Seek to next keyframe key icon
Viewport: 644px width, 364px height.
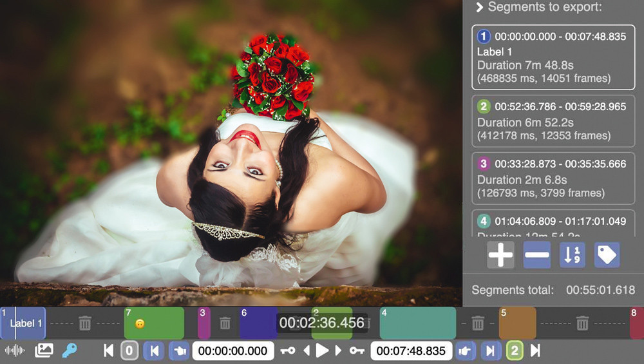pos(357,350)
